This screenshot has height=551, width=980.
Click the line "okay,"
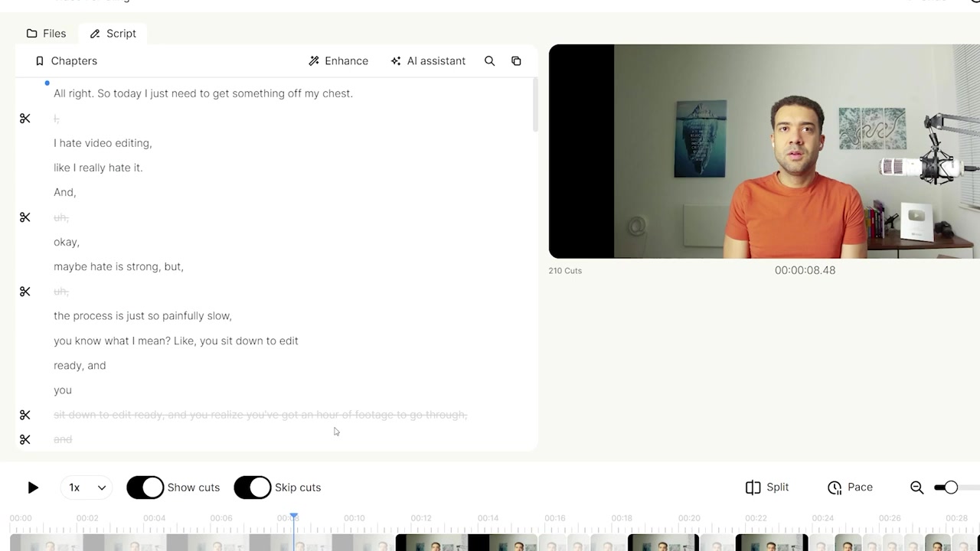pos(67,242)
